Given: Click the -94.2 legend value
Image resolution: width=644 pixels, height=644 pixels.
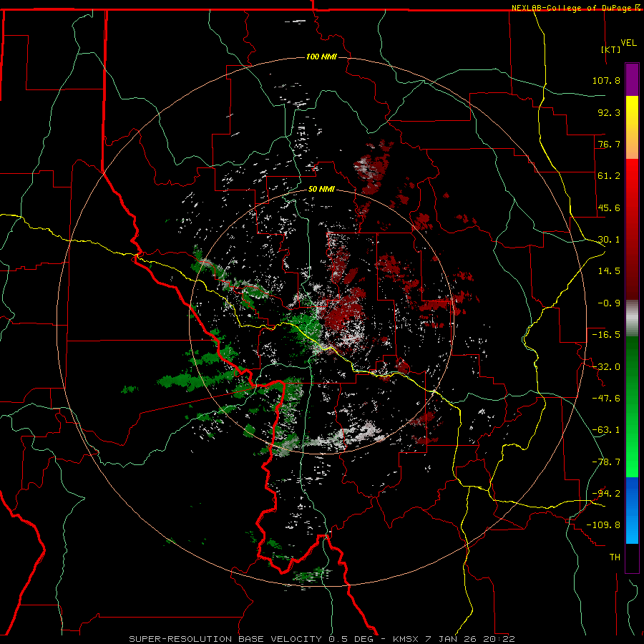Looking at the screenshot, I should coord(606,494).
